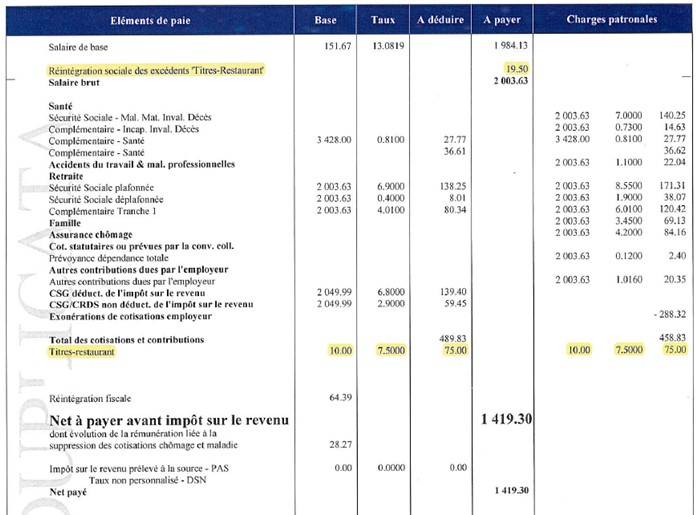The height and width of the screenshot is (515, 696).
Task: Click the deduction amount 36.61
Action: (x=455, y=151)
